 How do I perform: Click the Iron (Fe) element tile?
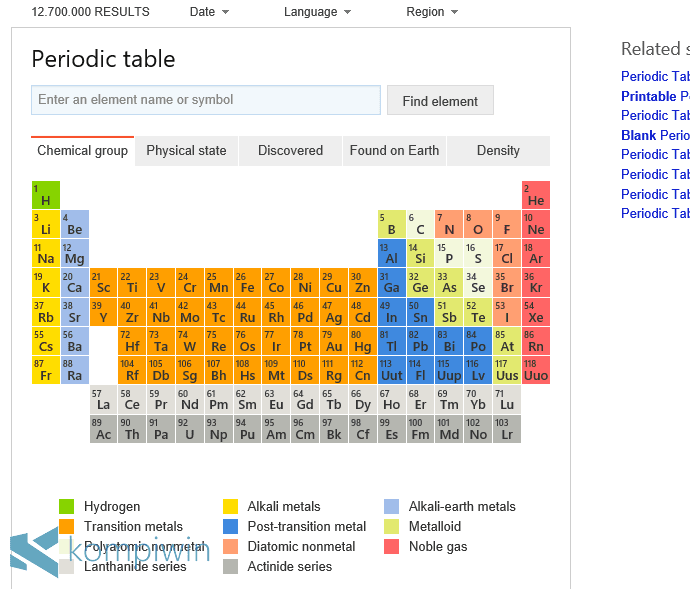pos(247,282)
